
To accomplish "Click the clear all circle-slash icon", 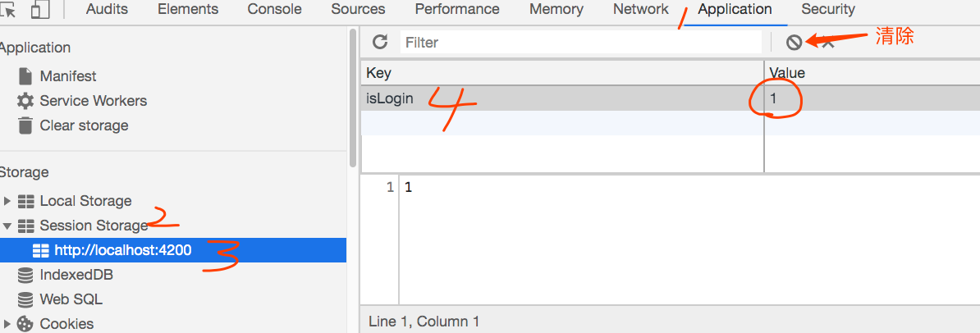I will tap(794, 42).
